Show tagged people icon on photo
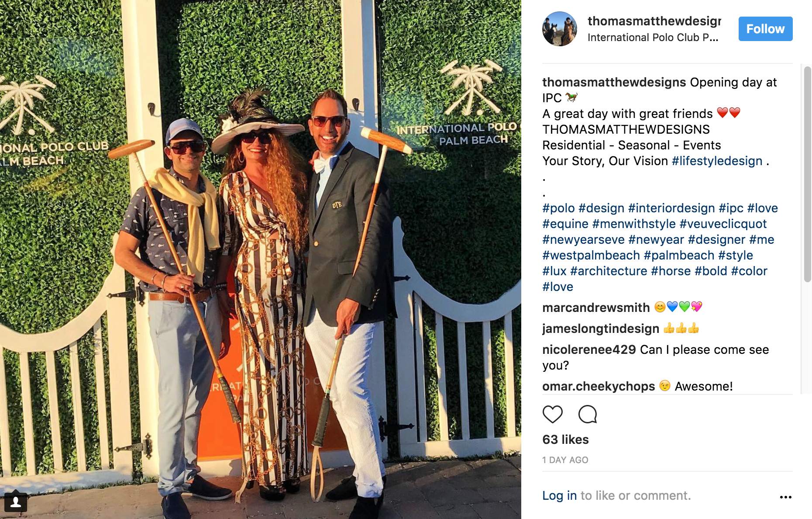This screenshot has width=812, height=519. [16, 502]
